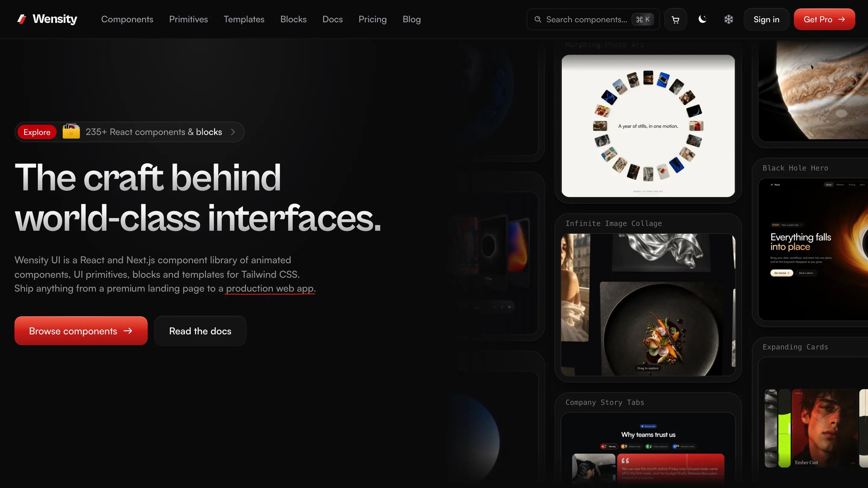Click the Company Story Tabs title
Image resolution: width=868 pixels, height=488 pixels.
[605, 402]
